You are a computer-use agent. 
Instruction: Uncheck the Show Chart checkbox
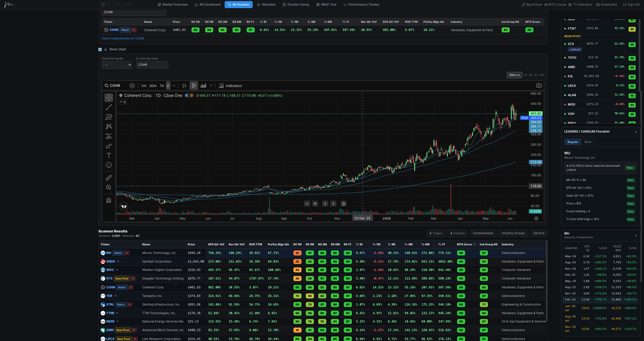(100, 49)
